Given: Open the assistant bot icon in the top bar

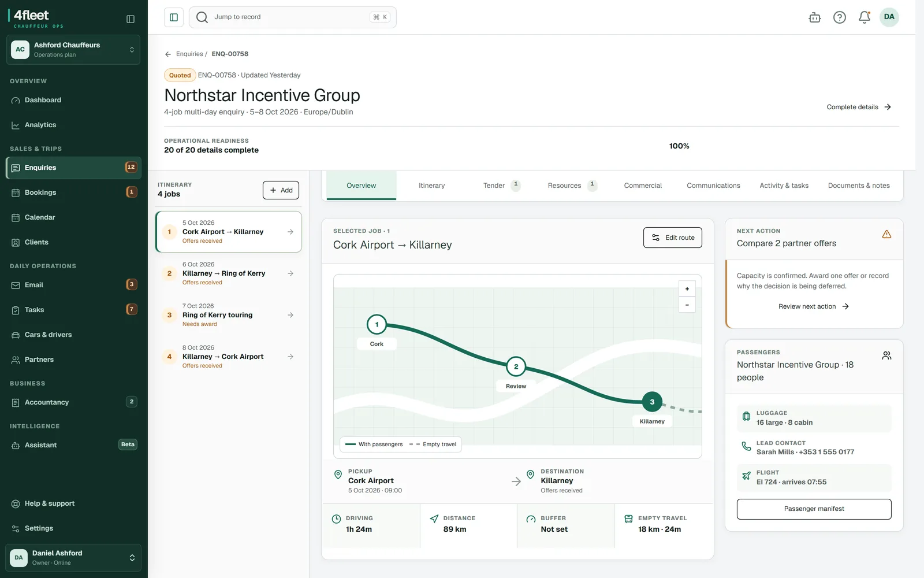Looking at the screenshot, I should click(x=815, y=17).
